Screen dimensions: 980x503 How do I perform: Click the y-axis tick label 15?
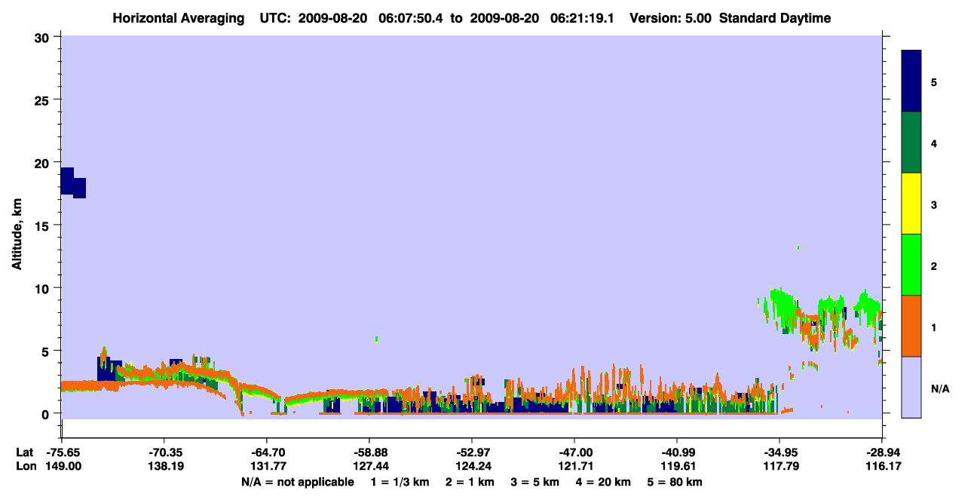(44, 225)
